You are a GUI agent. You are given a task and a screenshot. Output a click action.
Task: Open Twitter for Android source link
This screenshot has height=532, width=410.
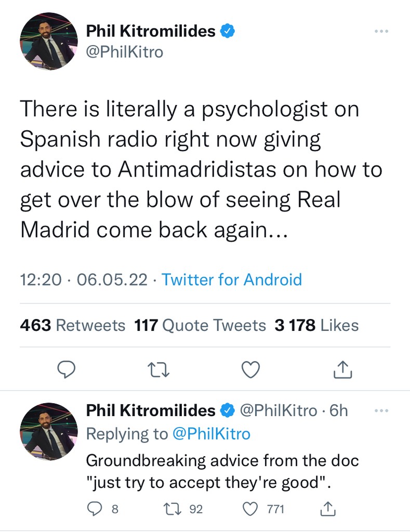(231, 280)
